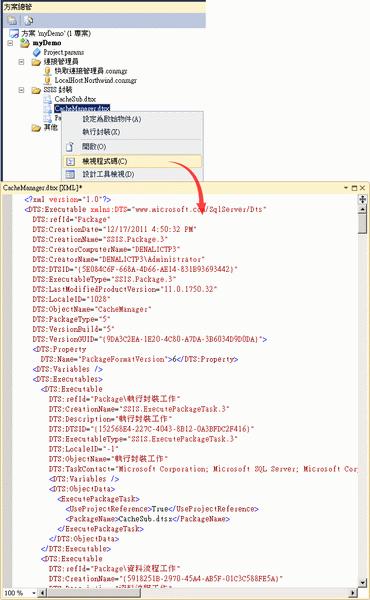370x600 pixels.
Task: Click the DTS:TaskContact Microsoft Corporation line
Action: (x=203, y=468)
